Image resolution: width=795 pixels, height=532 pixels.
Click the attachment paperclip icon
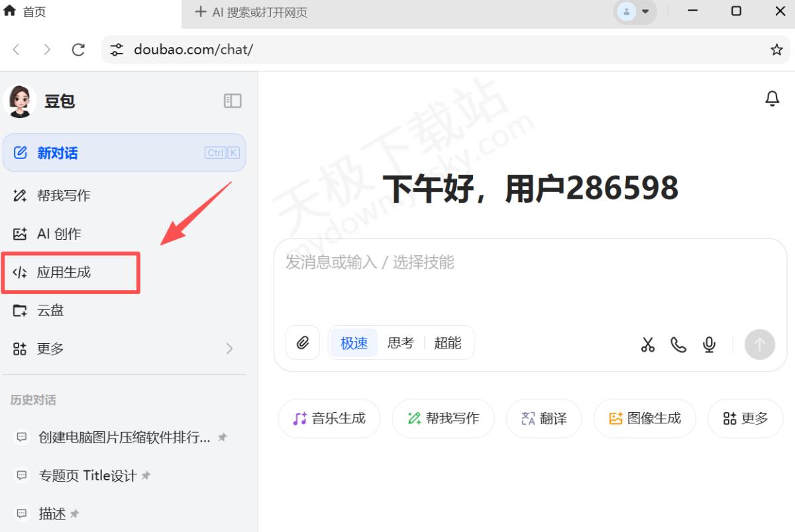pyautogui.click(x=303, y=343)
